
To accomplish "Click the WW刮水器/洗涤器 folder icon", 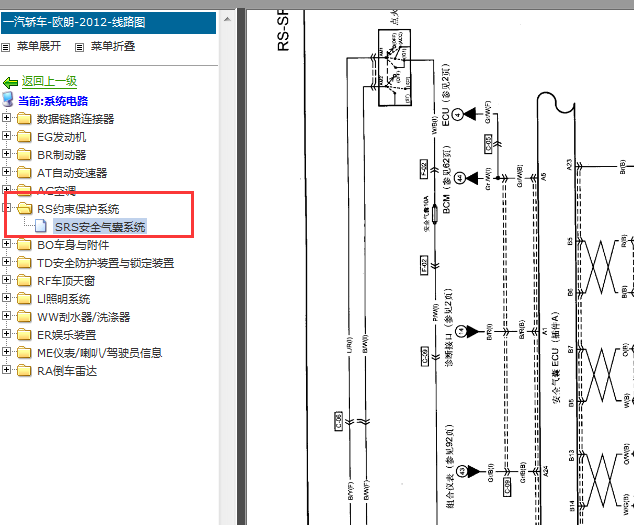I will [x=24, y=316].
